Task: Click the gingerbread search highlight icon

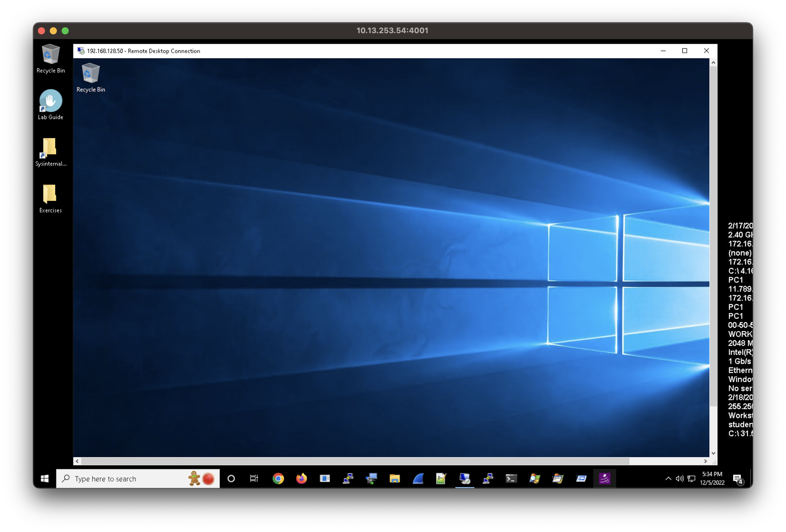Action: 194,478
